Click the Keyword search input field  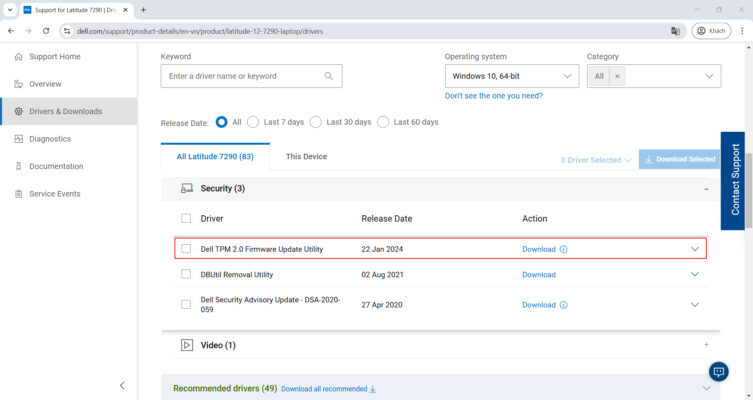243,76
